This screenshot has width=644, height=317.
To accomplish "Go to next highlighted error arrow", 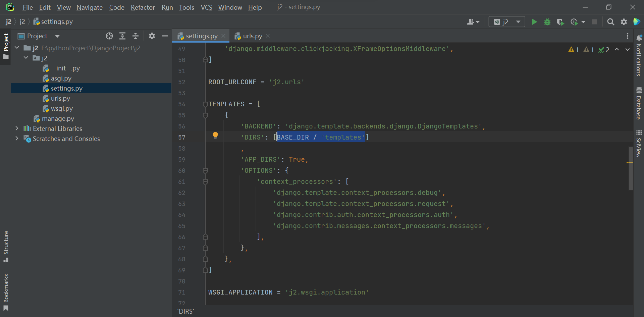I will (628, 50).
